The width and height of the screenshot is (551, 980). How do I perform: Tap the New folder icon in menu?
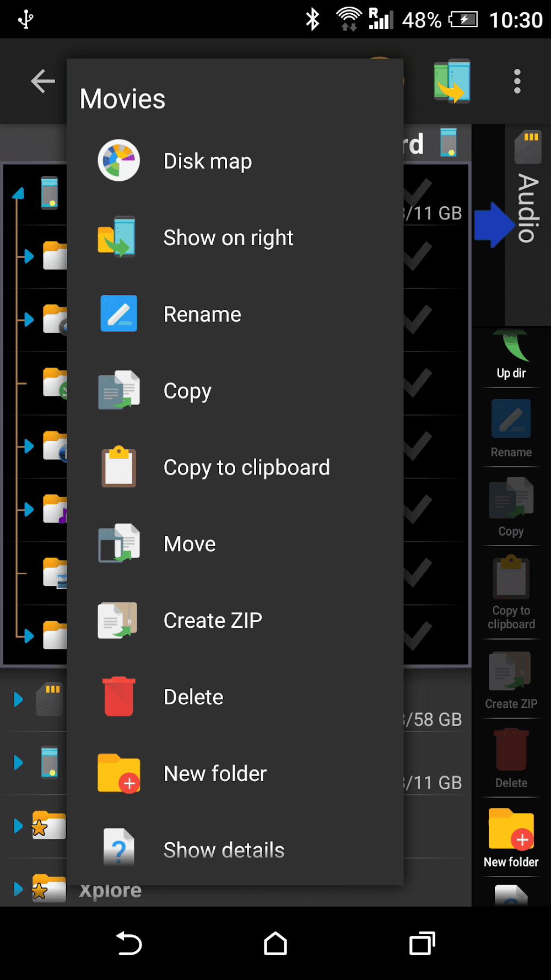pos(118,773)
